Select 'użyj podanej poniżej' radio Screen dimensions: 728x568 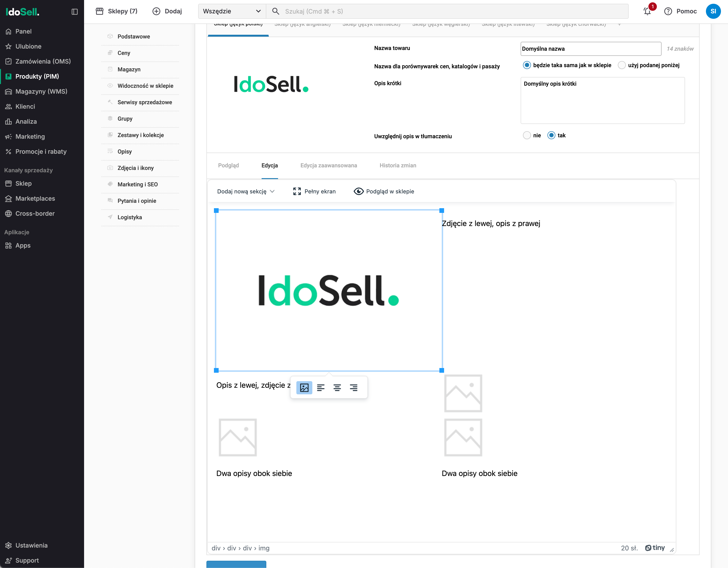622,65
